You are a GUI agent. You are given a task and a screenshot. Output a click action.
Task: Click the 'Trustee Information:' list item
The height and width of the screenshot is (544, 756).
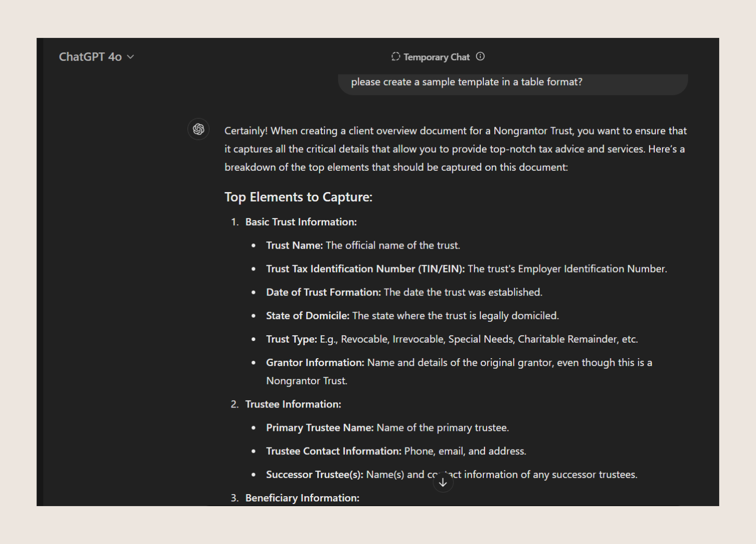click(x=293, y=404)
